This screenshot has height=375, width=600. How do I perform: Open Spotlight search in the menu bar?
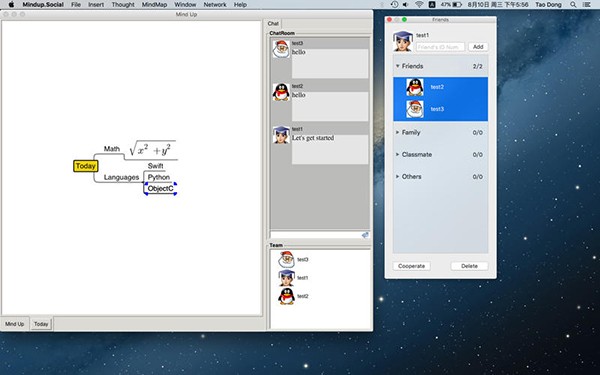pos(573,5)
